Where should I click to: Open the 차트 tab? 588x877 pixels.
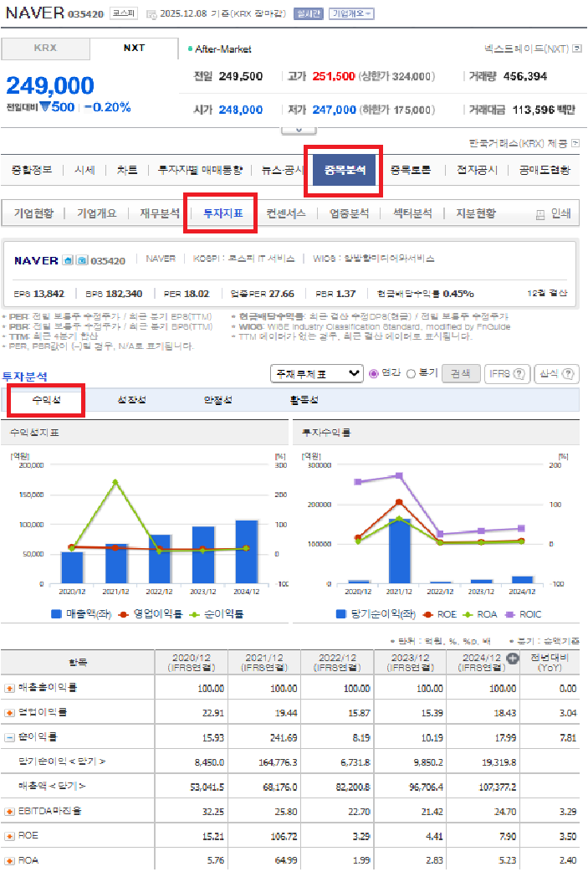127,170
